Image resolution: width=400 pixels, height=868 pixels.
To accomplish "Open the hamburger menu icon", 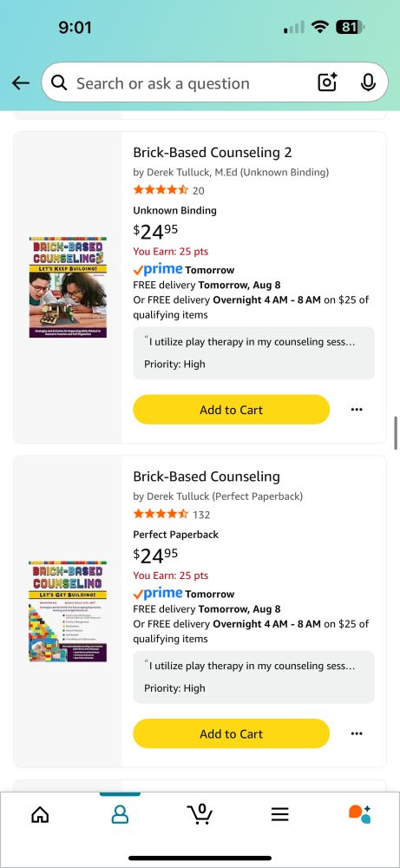I will click(x=280, y=814).
